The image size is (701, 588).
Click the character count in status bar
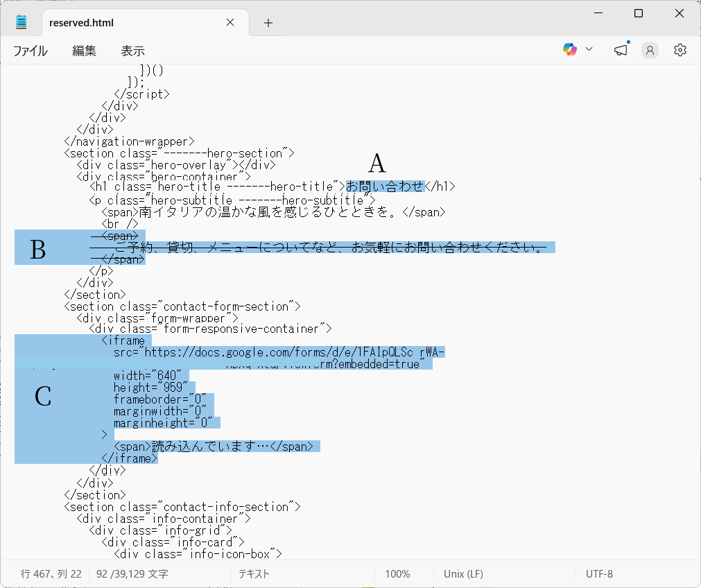(132, 574)
